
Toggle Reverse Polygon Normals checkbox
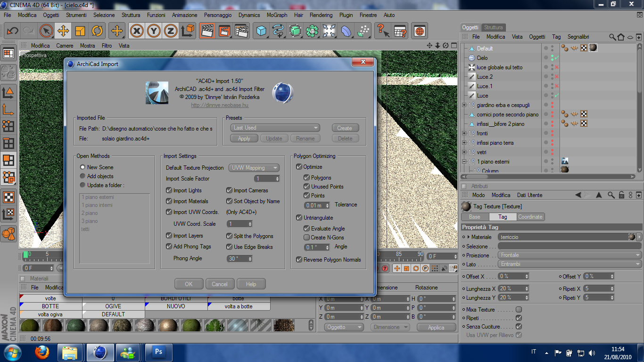pyautogui.click(x=299, y=260)
